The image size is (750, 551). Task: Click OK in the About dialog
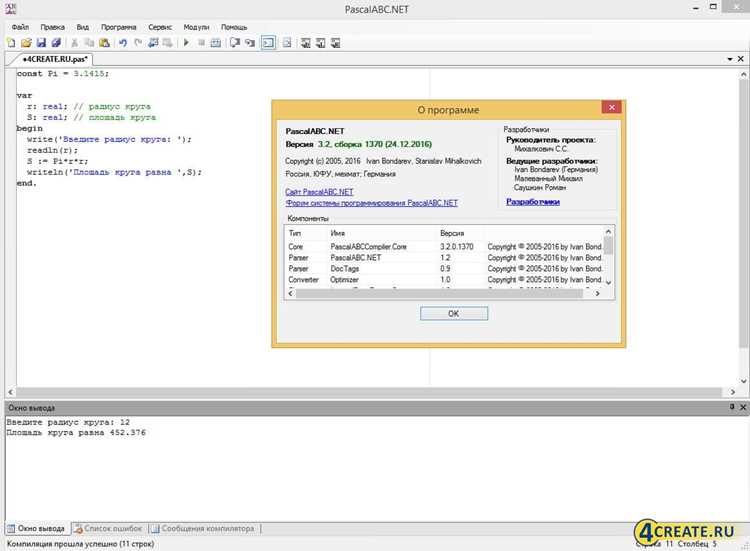coord(454,314)
